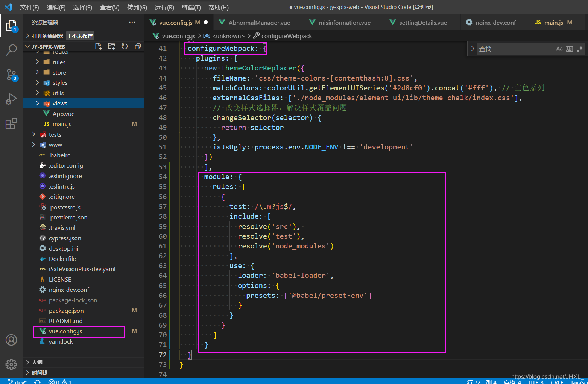This screenshot has height=384, width=588.
Task: Click the New Folder icon in explorer header
Action: [111, 46]
